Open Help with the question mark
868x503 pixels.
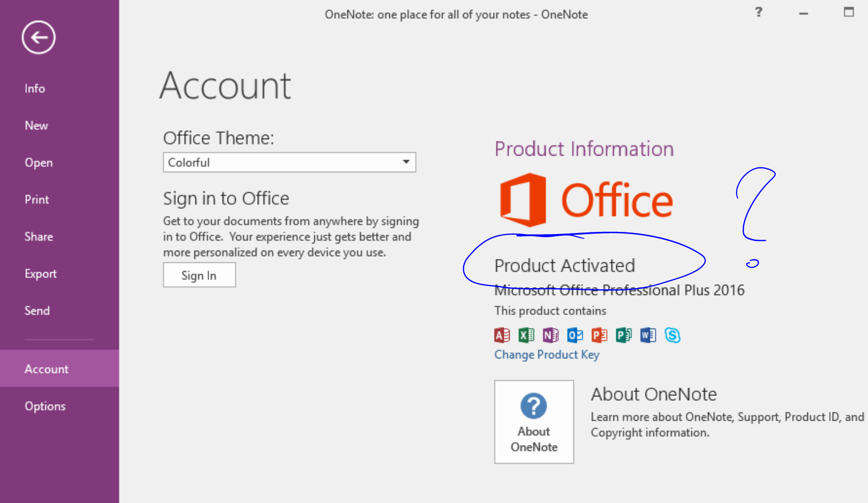[759, 12]
